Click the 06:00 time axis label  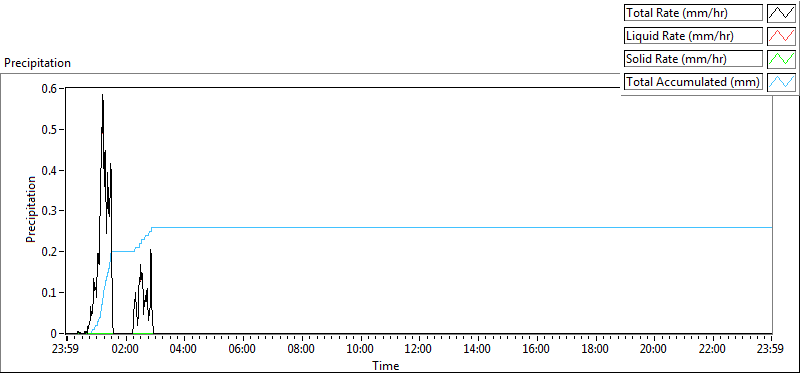coord(243,350)
